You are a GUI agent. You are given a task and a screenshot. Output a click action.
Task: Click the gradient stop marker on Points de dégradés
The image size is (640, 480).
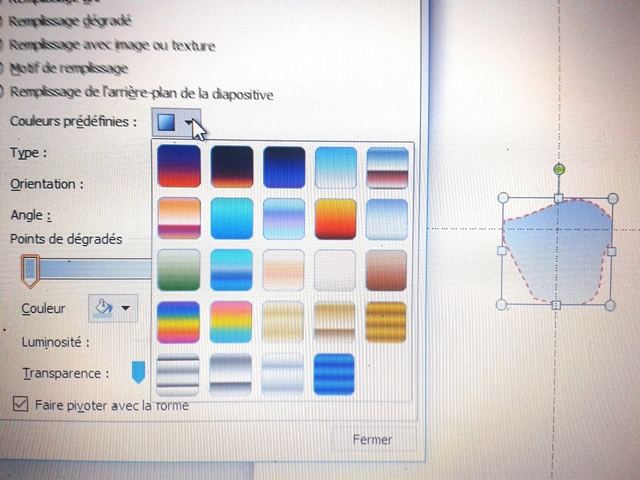click(30, 268)
